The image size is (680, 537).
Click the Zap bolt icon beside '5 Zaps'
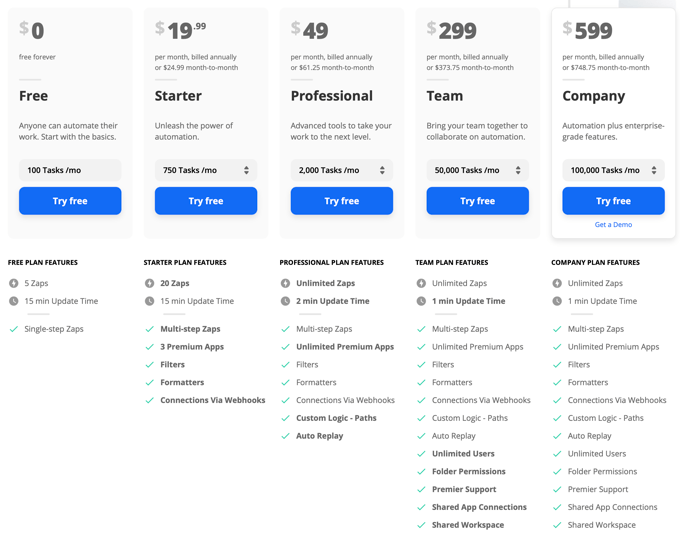[x=14, y=283]
